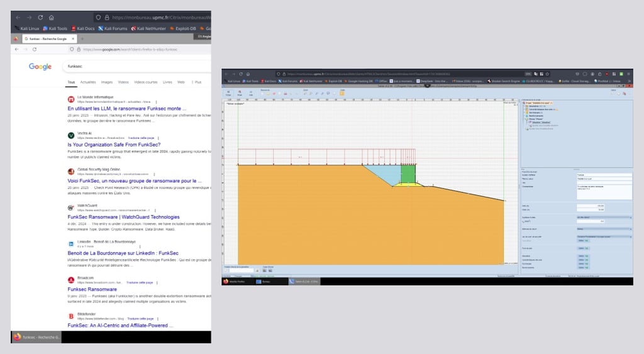
Task: Click the Talren taskbar button in the right window
Action: 304,281
